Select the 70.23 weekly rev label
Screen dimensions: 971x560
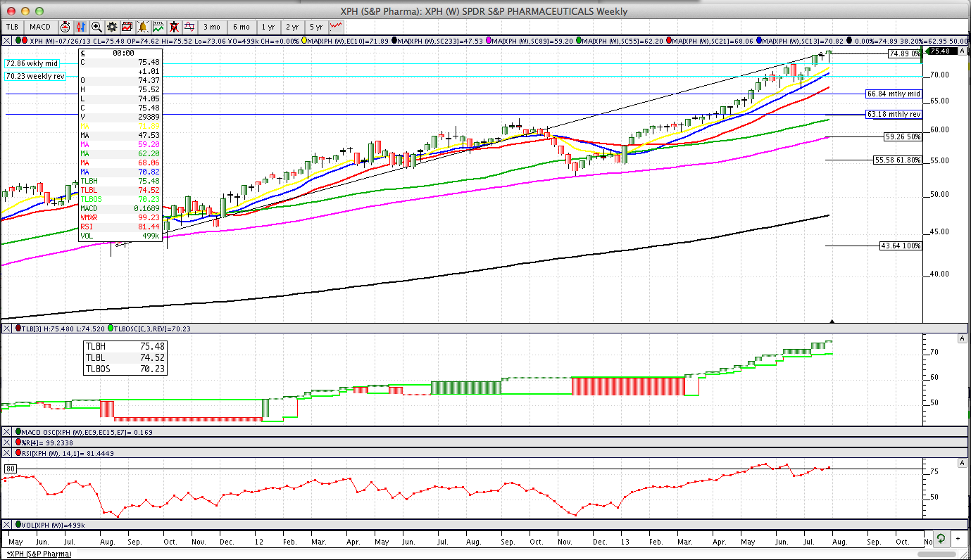pyautogui.click(x=35, y=76)
